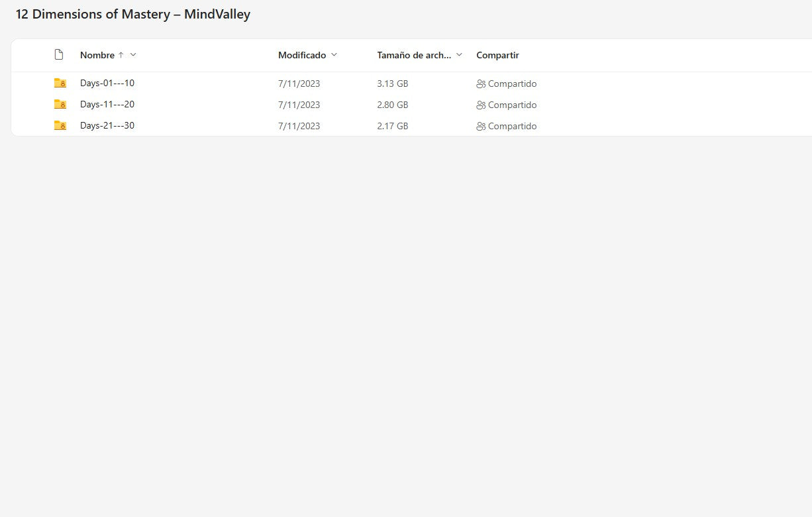The image size is (812, 517).
Task: Click the 12 Dimensions of Mastery title
Action: 133,14
